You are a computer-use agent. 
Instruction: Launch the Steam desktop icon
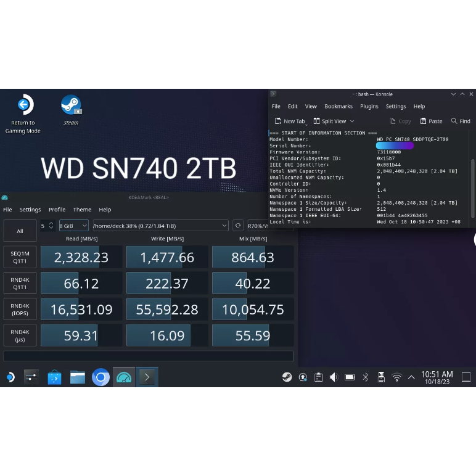[71, 110]
